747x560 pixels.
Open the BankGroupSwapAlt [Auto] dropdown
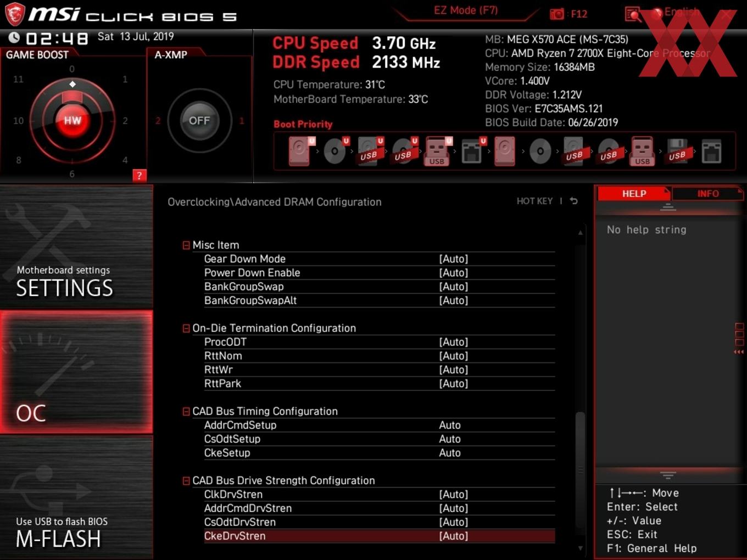[x=454, y=300]
